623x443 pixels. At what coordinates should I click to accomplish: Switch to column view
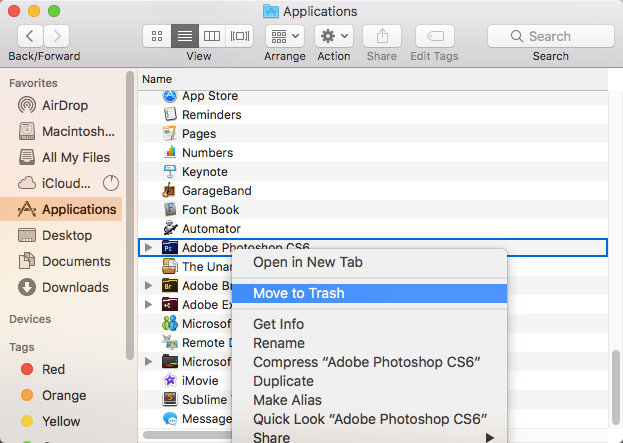tap(212, 36)
